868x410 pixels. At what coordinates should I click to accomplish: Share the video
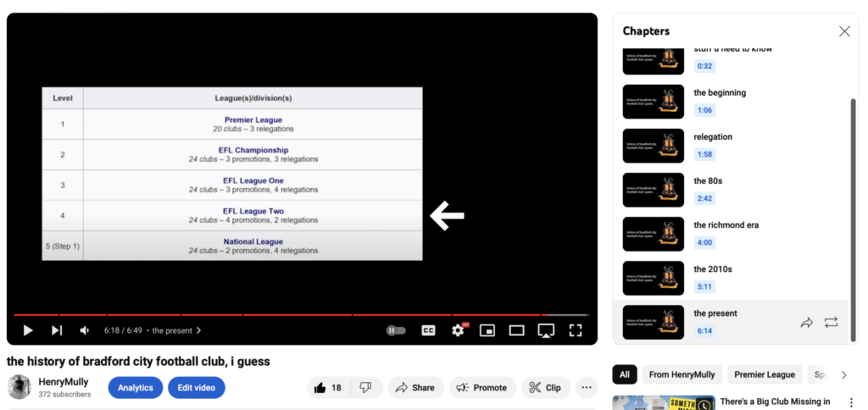pos(415,388)
